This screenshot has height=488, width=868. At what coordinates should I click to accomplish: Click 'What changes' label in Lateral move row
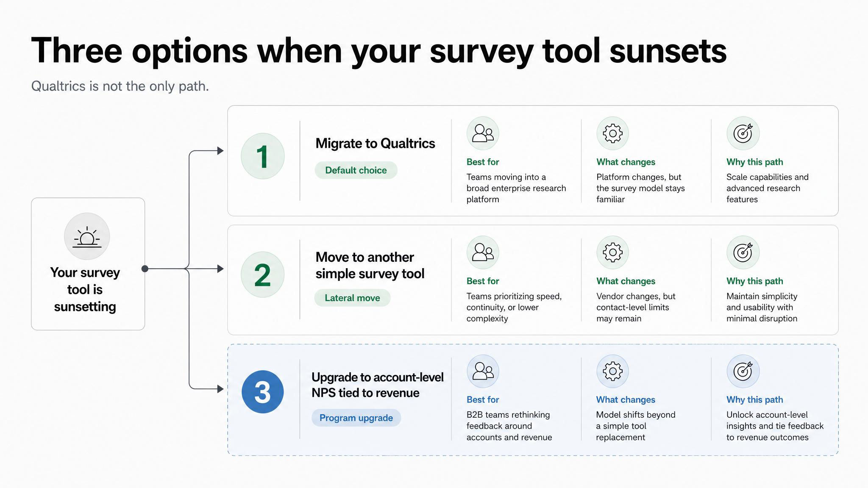[626, 281]
